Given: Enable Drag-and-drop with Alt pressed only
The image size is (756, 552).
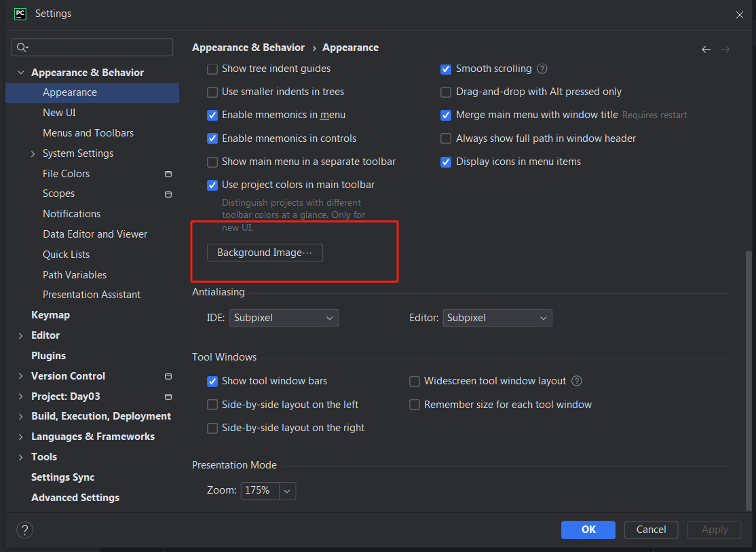Looking at the screenshot, I should coord(446,92).
